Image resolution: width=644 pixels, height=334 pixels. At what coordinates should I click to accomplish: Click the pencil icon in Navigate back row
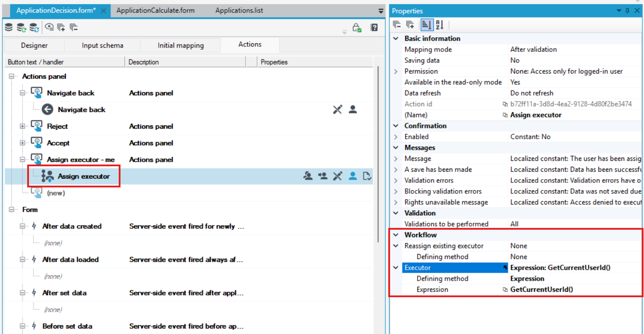pos(338,110)
